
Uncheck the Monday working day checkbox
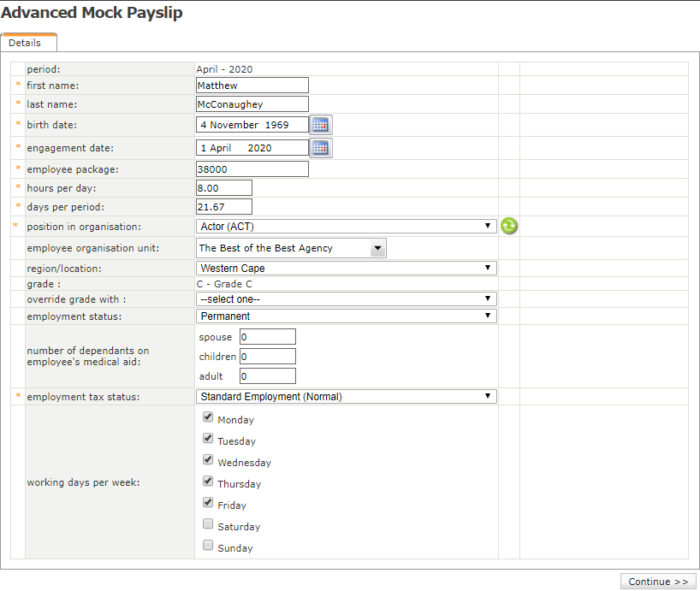tap(208, 417)
